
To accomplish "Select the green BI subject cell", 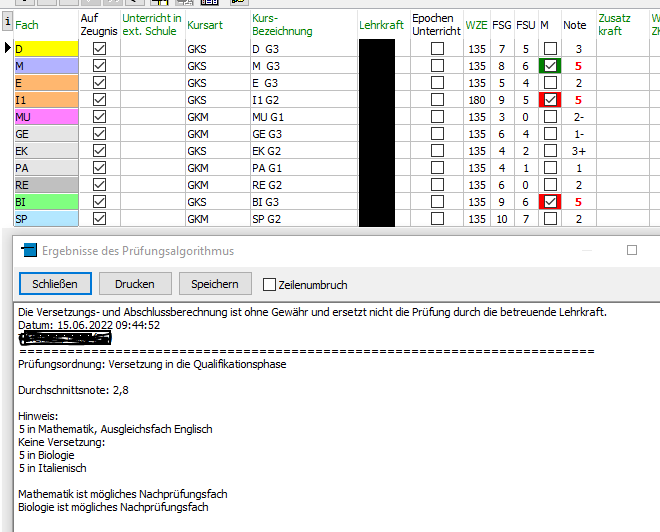I will (46, 202).
